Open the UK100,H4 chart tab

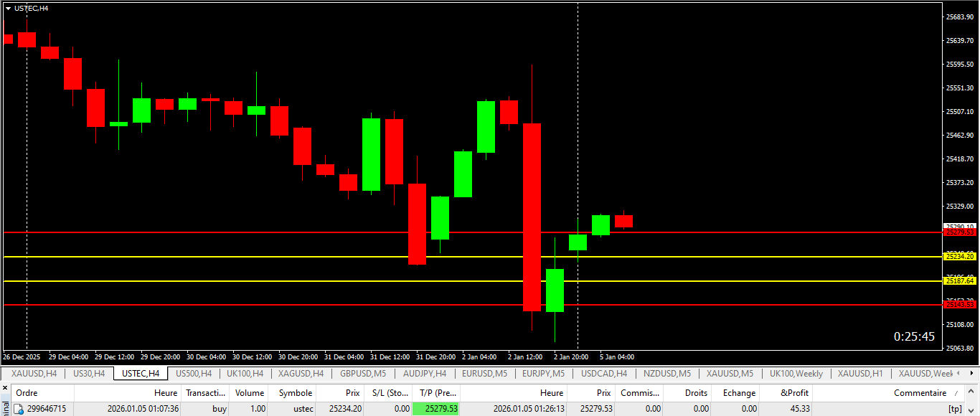(245, 373)
